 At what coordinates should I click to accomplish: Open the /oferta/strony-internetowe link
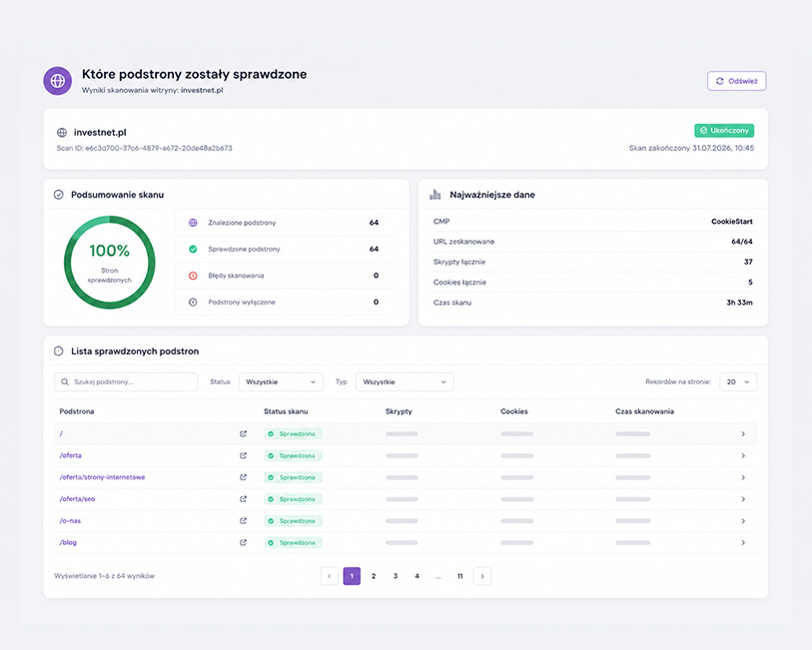point(102,477)
